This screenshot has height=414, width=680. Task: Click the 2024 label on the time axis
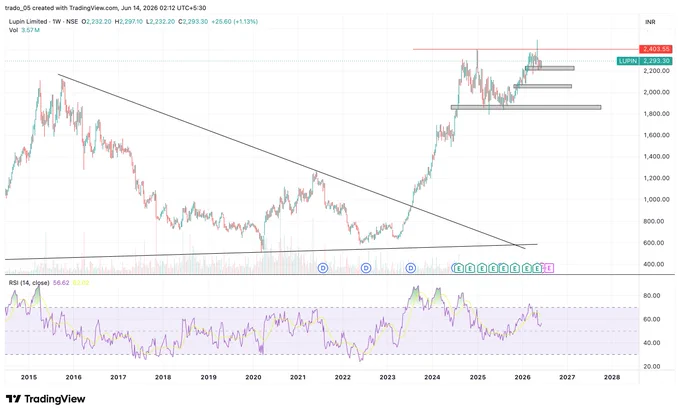click(432, 377)
